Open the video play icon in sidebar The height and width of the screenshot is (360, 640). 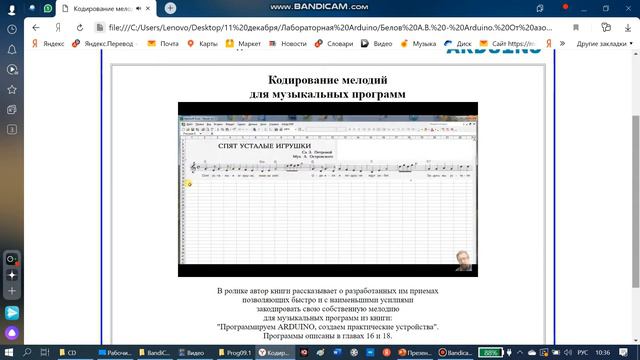[12, 69]
